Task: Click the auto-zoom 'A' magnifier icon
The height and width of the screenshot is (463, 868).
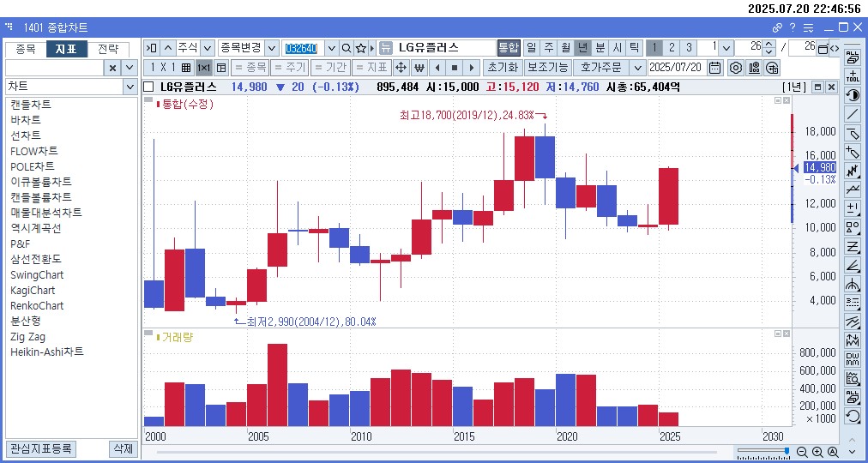Action: click(x=833, y=452)
